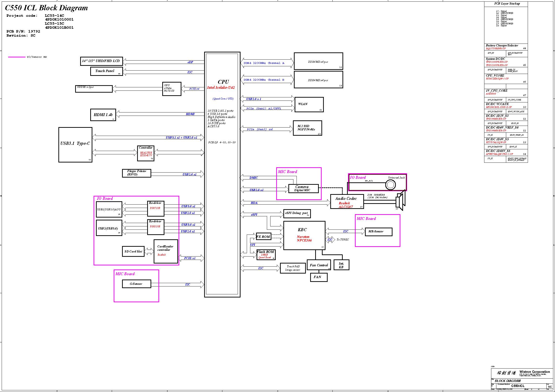Viewport: 555px width, 392px height.
Task: Select the Audio Codec ALC3287 block
Action: coord(347,202)
